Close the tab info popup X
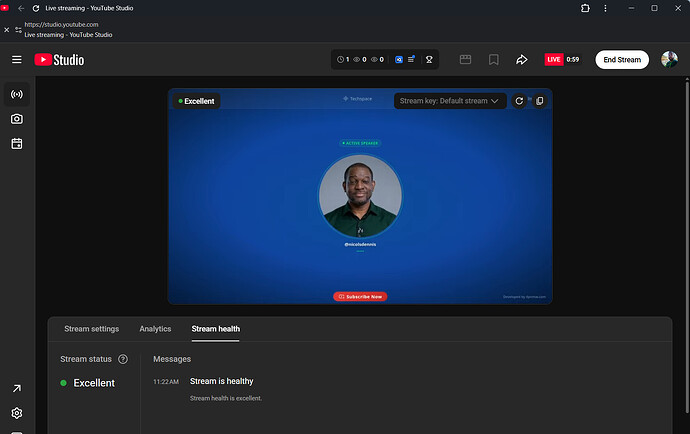The height and width of the screenshot is (434, 690). [7, 29]
